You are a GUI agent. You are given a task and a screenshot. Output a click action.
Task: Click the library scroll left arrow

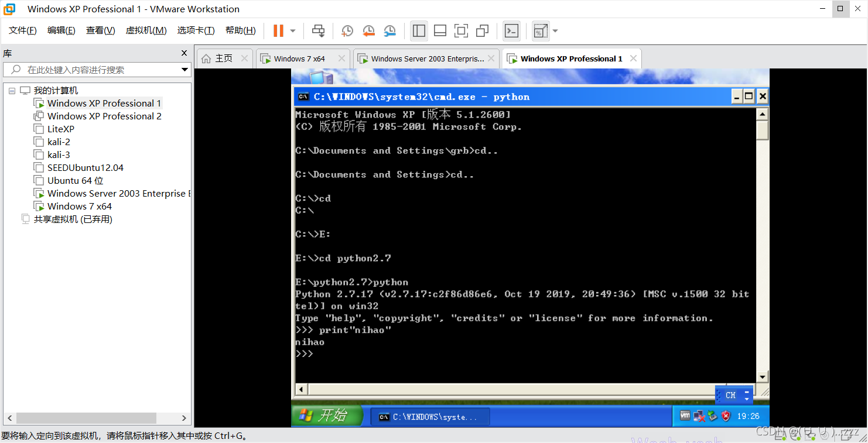(x=9, y=418)
